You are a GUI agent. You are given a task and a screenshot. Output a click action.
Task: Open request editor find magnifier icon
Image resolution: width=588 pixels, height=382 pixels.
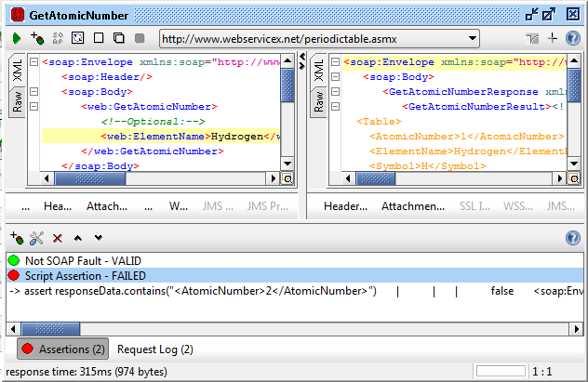click(x=287, y=178)
